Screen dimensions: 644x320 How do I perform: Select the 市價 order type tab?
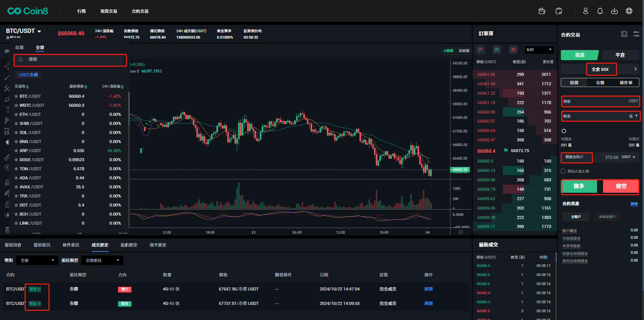(x=600, y=83)
